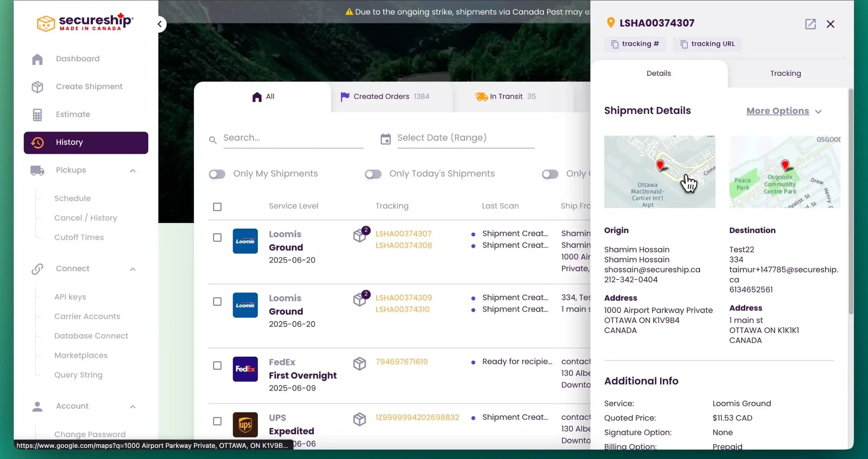Open tracking link LSHA00374309
This screenshot has height=459, width=868.
point(403,298)
